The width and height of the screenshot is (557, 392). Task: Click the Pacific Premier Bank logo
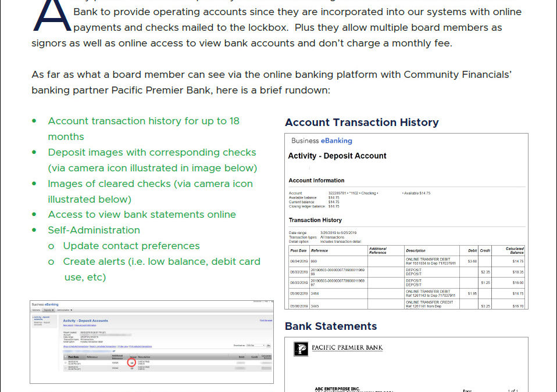pyautogui.click(x=302, y=348)
